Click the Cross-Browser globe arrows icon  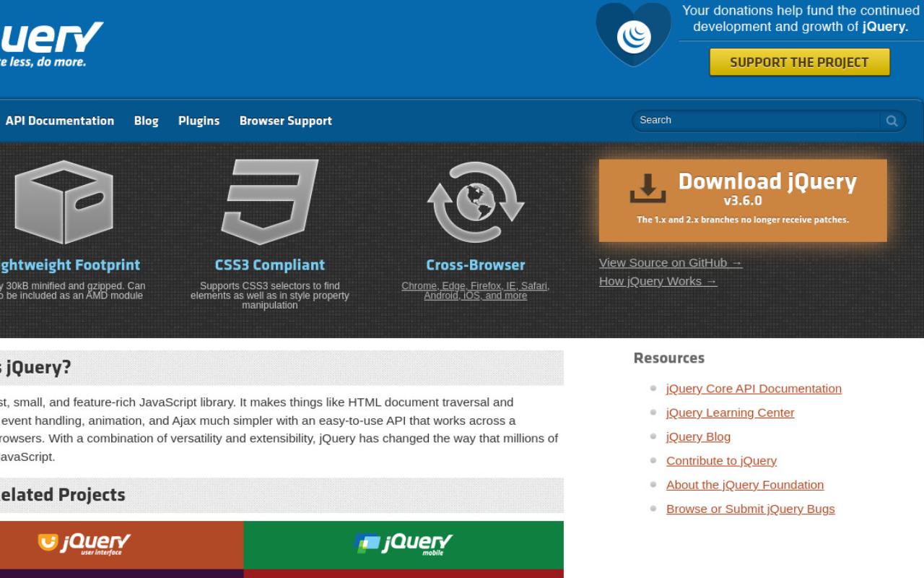point(476,202)
